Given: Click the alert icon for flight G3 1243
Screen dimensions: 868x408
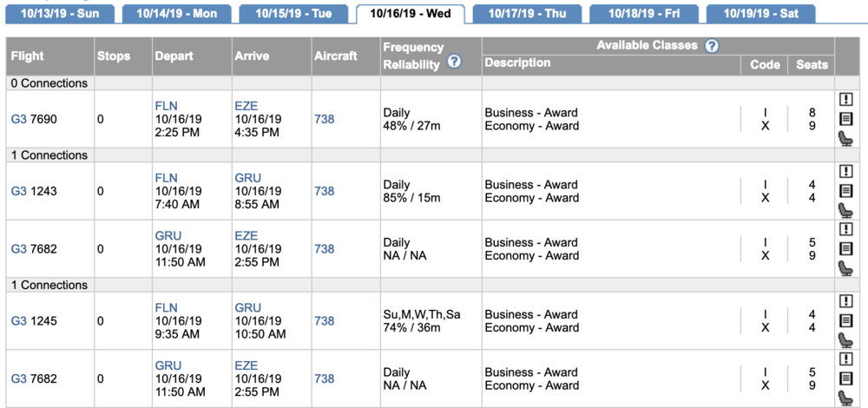Looking at the screenshot, I should pyautogui.click(x=847, y=172).
